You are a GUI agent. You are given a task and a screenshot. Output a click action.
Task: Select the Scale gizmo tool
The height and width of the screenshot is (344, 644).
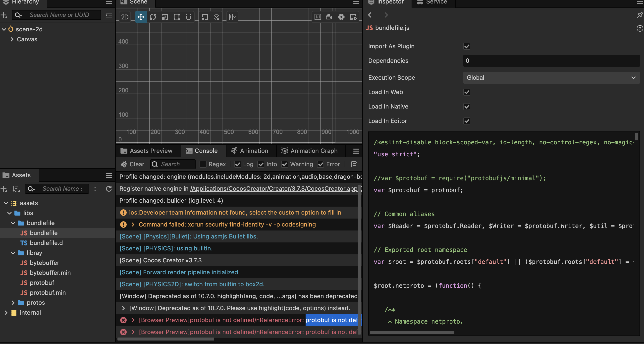click(165, 17)
